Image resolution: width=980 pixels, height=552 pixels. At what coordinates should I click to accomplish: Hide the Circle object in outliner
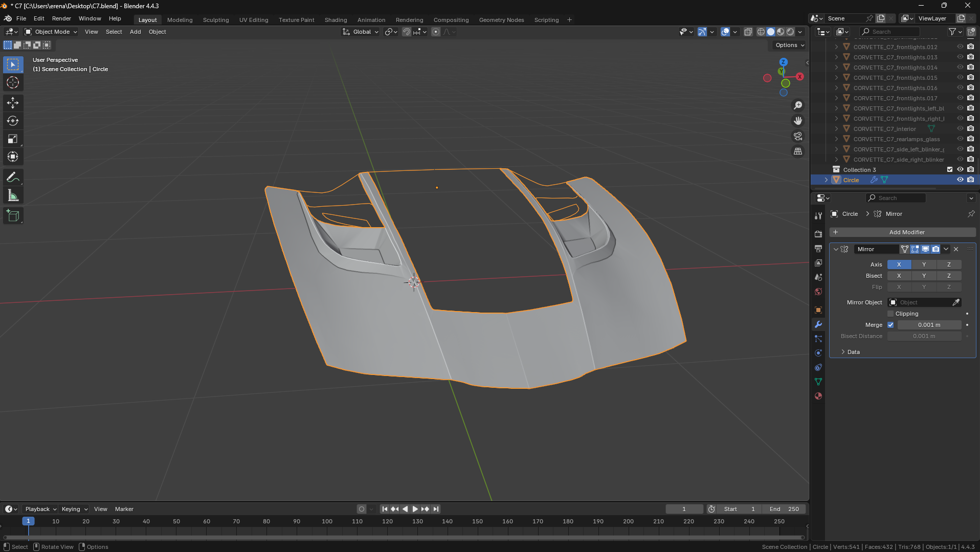pyautogui.click(x=960, y=180)
